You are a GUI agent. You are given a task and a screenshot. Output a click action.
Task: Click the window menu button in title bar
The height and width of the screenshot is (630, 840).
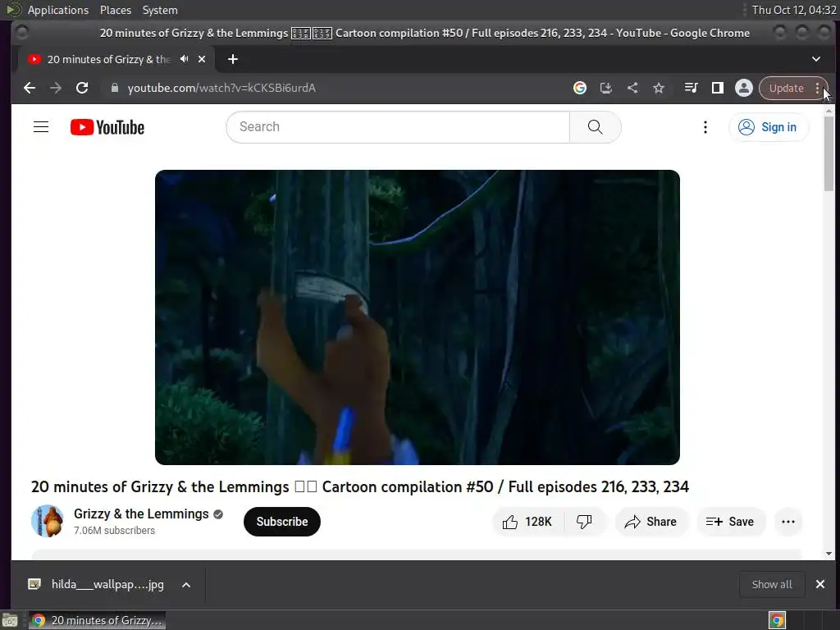click(x=22, y=33)
